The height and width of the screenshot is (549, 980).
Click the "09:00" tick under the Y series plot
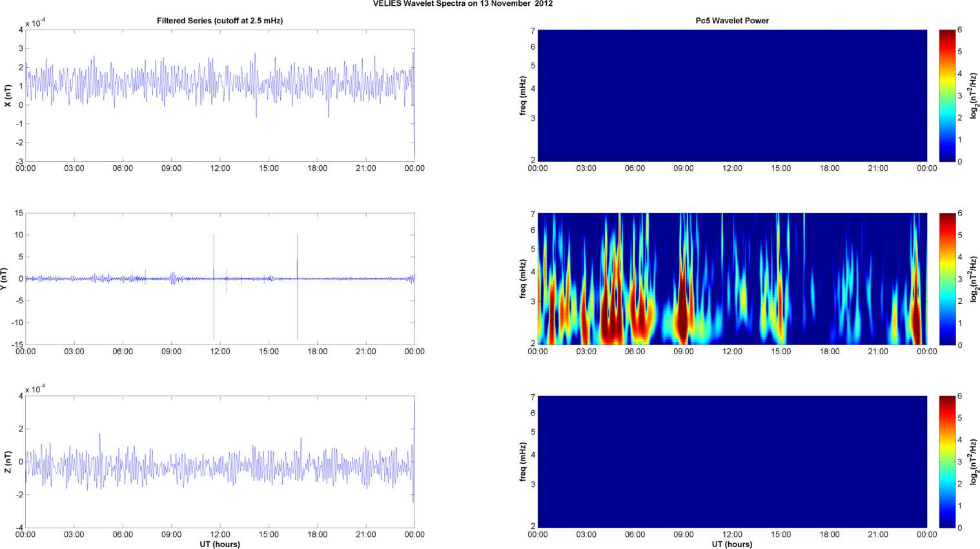(x=171, y=352)
